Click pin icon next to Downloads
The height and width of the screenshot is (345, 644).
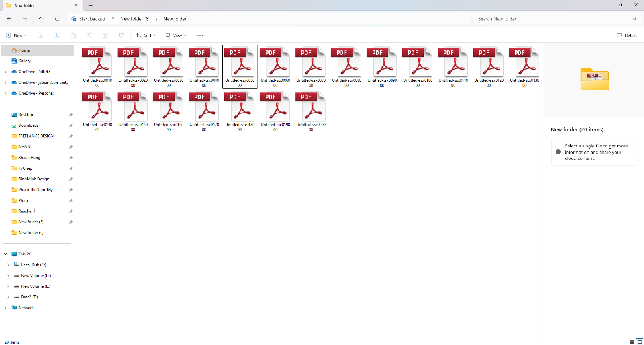[71, 125]
